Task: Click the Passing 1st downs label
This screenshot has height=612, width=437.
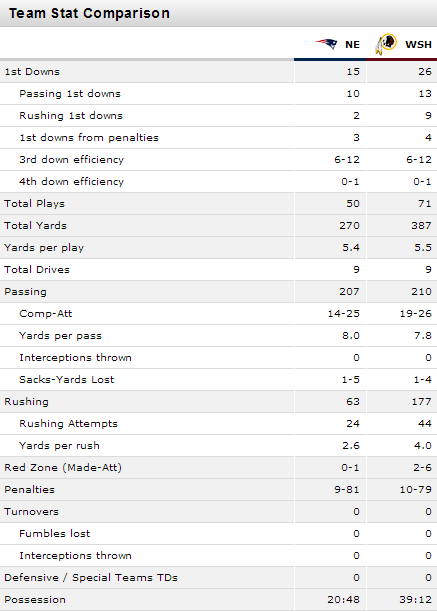Action: click(70, 94)
